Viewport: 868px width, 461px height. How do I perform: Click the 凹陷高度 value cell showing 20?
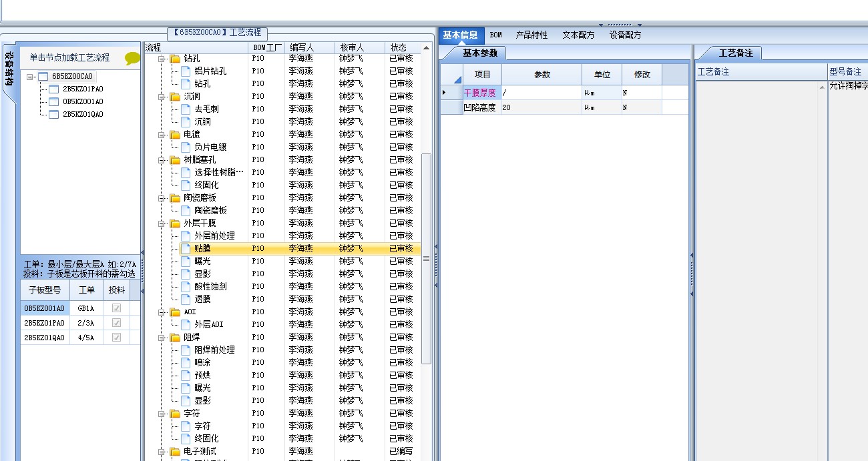click(541, 107)
